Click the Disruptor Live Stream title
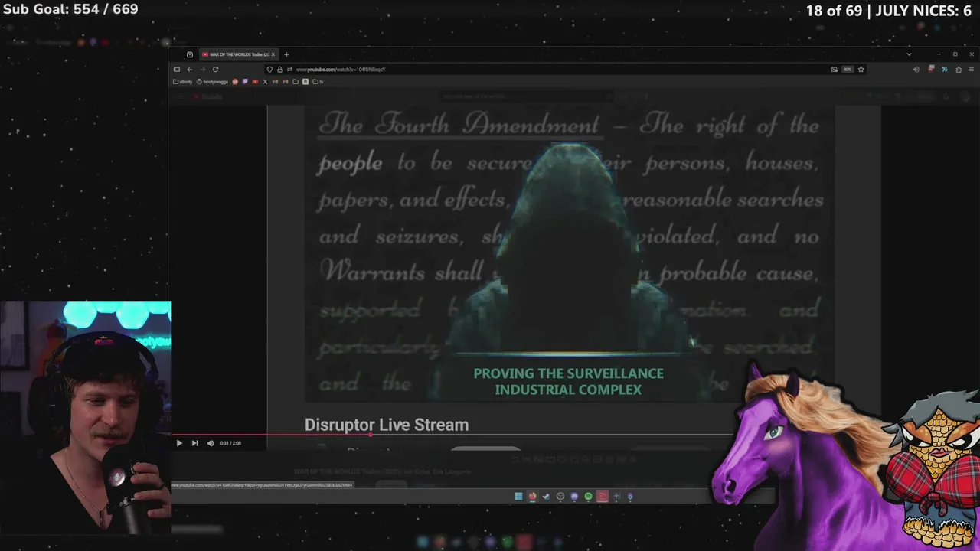 387,425
